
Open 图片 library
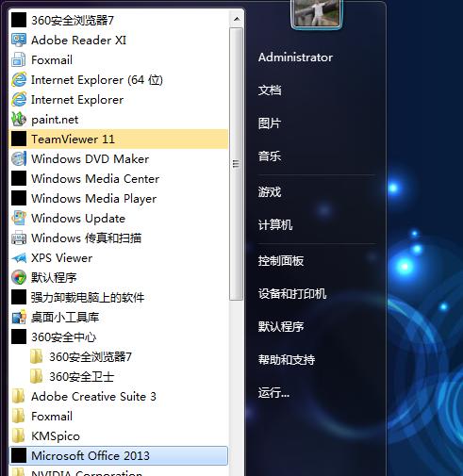(270, 123)
